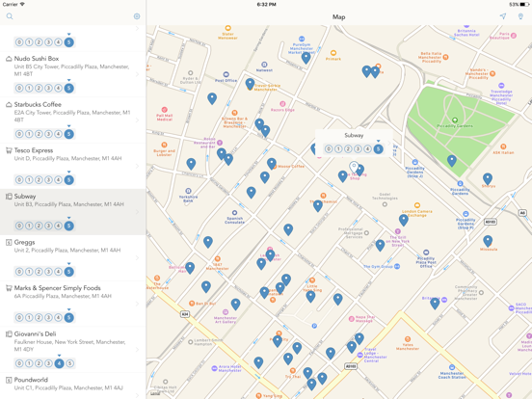Tap the Map title in header

[x=338, y=17]
